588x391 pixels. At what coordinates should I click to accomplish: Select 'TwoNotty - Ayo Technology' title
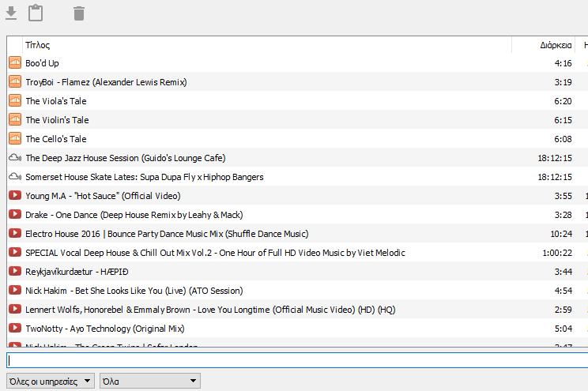click(105, 329)
